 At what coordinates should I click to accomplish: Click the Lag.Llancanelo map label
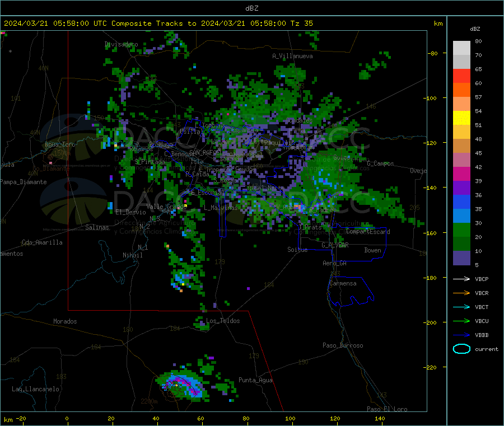(36, 389)
